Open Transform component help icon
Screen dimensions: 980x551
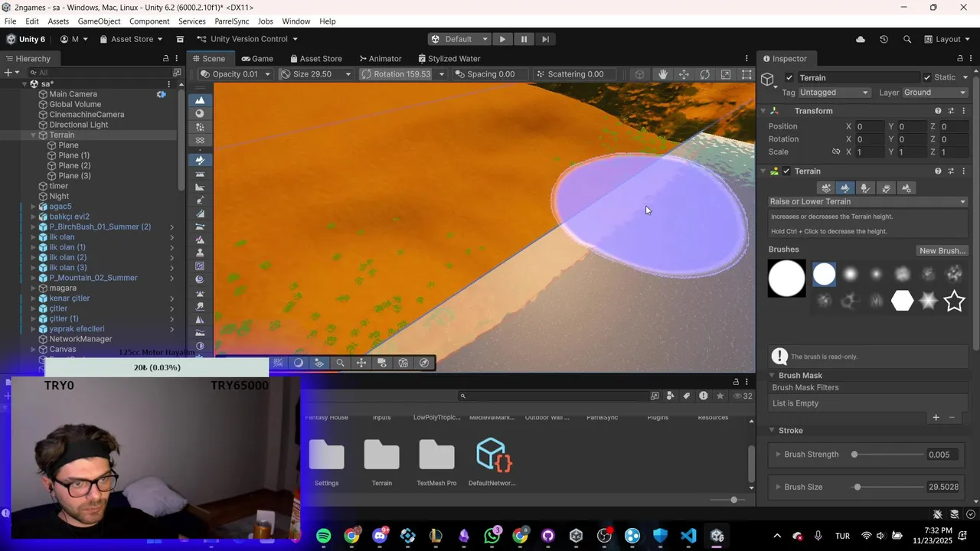click(x=938, y=111)
